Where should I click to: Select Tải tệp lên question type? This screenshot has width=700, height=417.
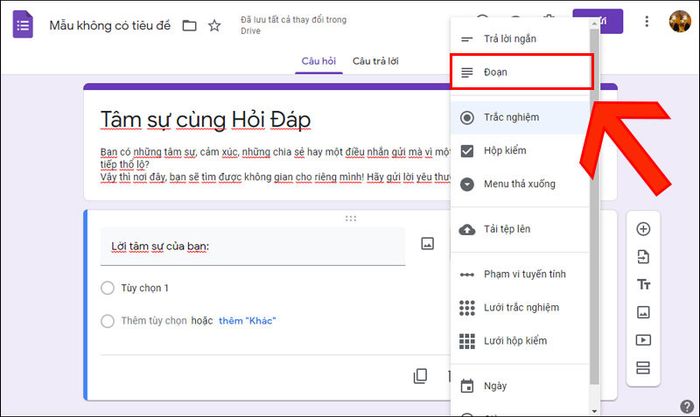(x=520, y=229)
